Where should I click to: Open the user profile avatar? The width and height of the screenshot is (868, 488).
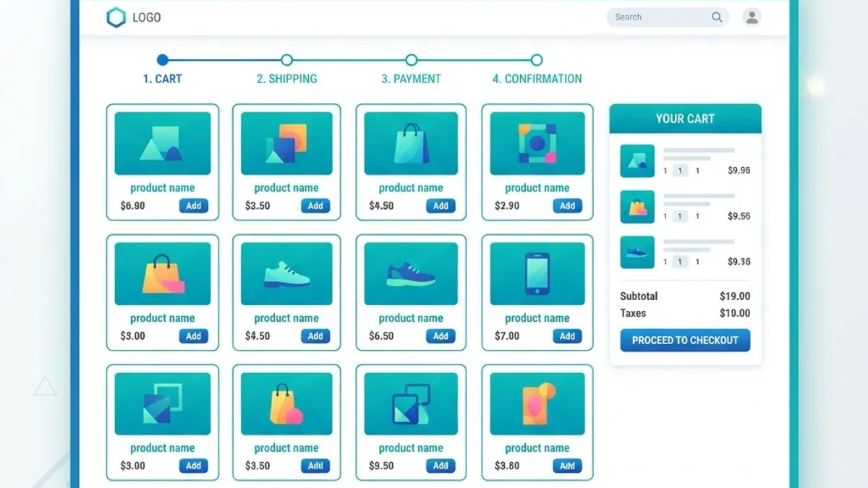752,17
